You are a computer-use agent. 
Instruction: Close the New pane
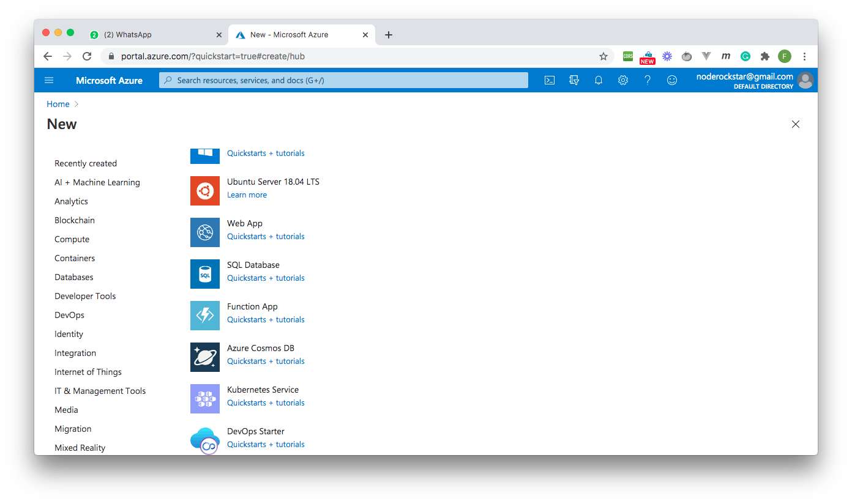(x=795, y=124)
